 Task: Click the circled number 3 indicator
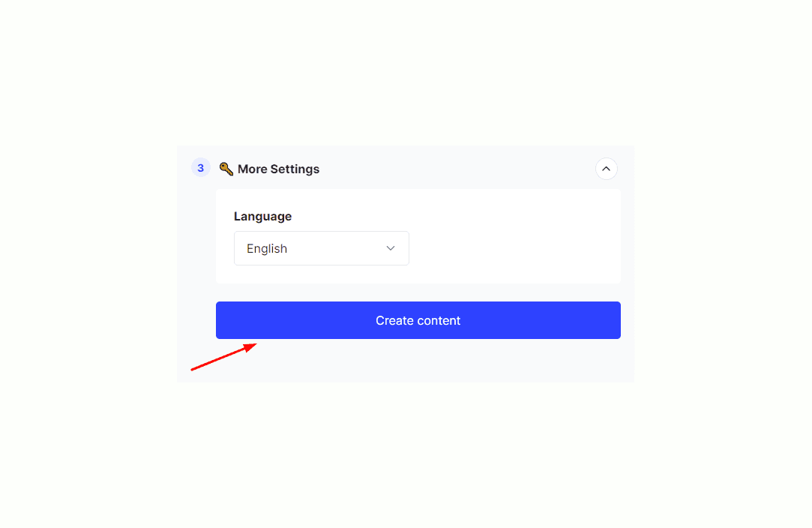coord(200,168)
